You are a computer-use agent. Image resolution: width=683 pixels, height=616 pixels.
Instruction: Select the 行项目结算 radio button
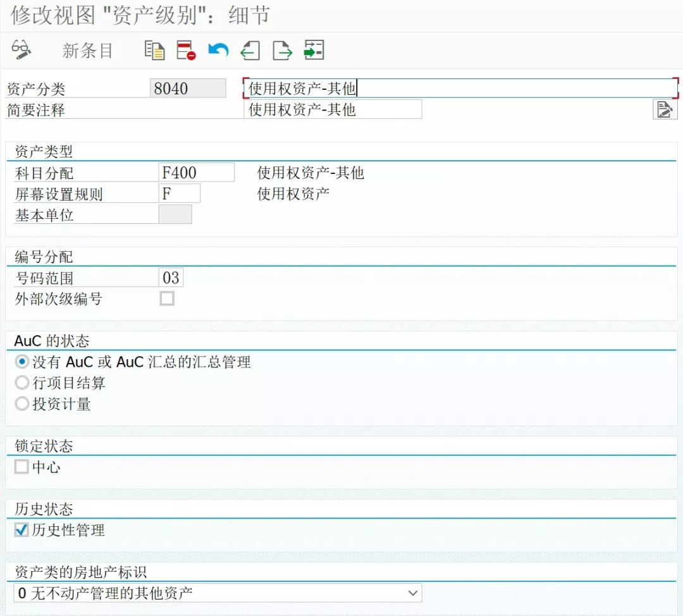coord(21,383)
